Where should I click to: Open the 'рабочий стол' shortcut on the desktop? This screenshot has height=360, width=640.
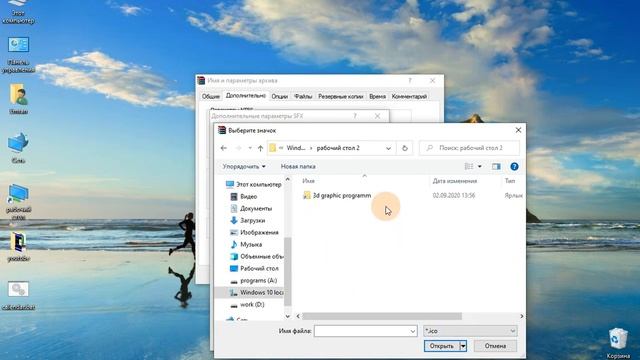coord(18,202)
